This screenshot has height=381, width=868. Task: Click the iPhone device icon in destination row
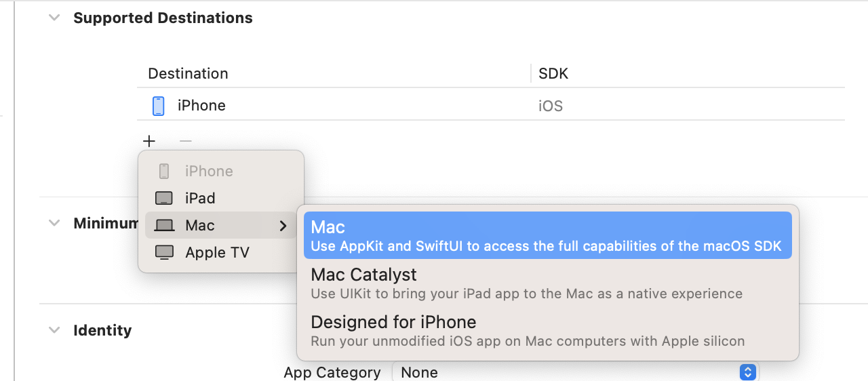(159, 106)
